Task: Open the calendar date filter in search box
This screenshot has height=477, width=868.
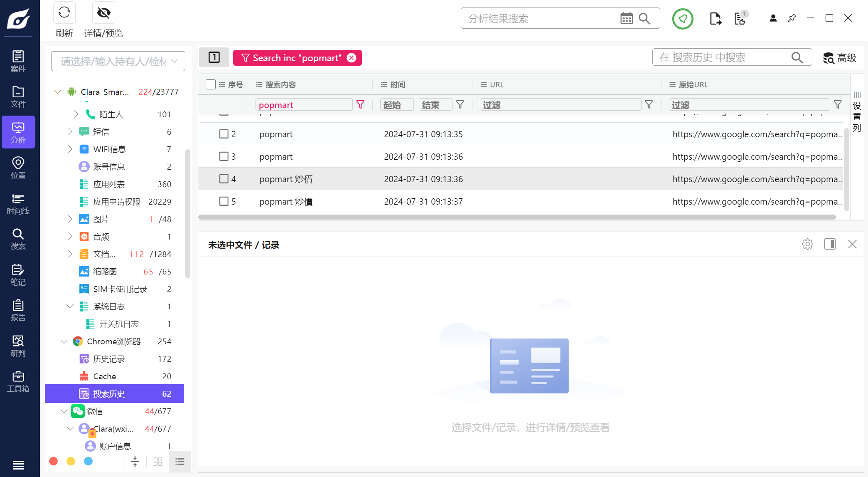Action: (626, 18)
